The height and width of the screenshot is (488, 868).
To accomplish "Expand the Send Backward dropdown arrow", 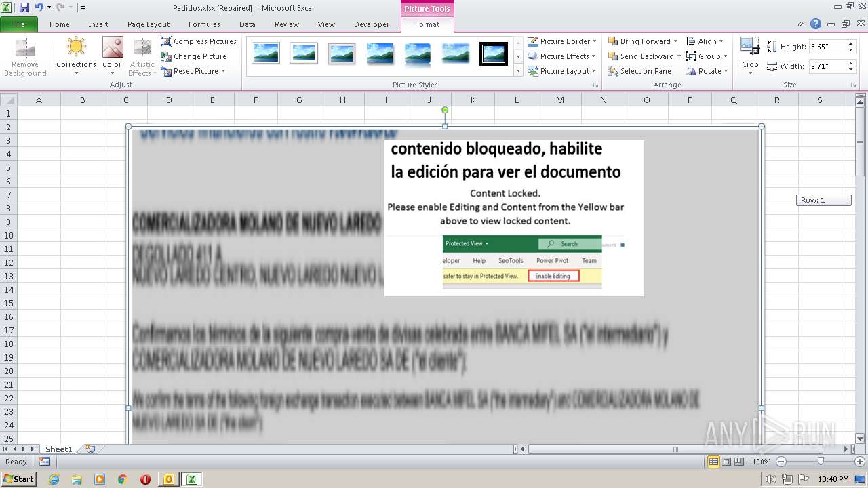I will coord(679,56).
